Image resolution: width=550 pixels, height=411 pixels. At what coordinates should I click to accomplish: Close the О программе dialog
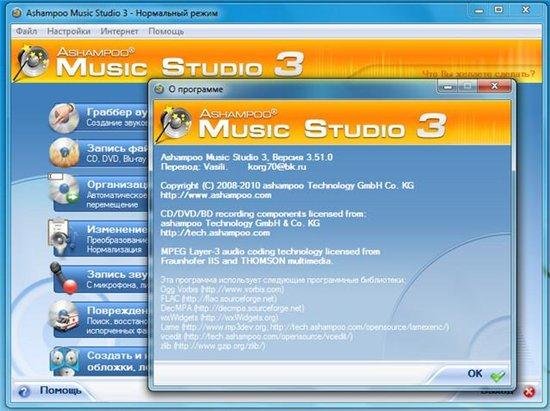(494, 86)
